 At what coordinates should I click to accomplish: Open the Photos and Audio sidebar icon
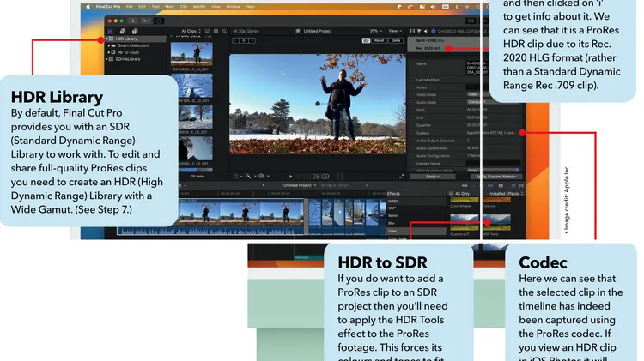pyautogui.click(x=123, y=31)
